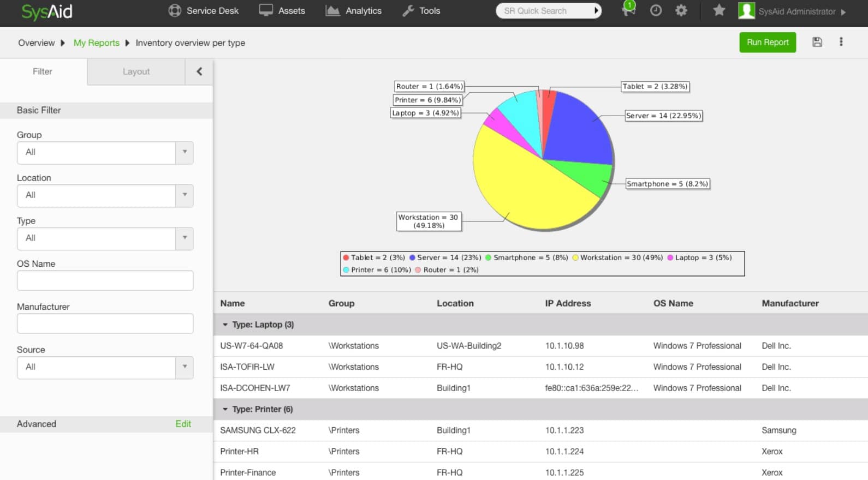Click the IP address 10.1.1.224 cell
This screenshot has width=868, height=480.
pos(564,452)
